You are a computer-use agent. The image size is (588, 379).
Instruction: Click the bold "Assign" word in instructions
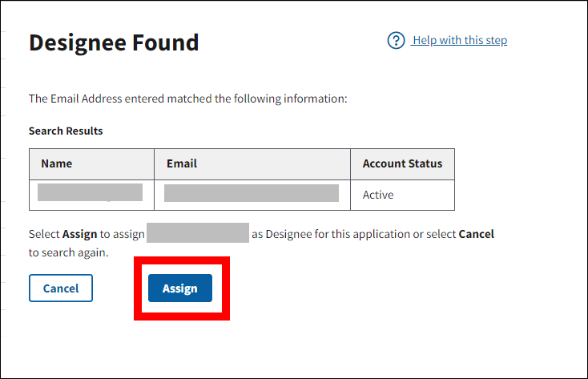pos(79,234)
